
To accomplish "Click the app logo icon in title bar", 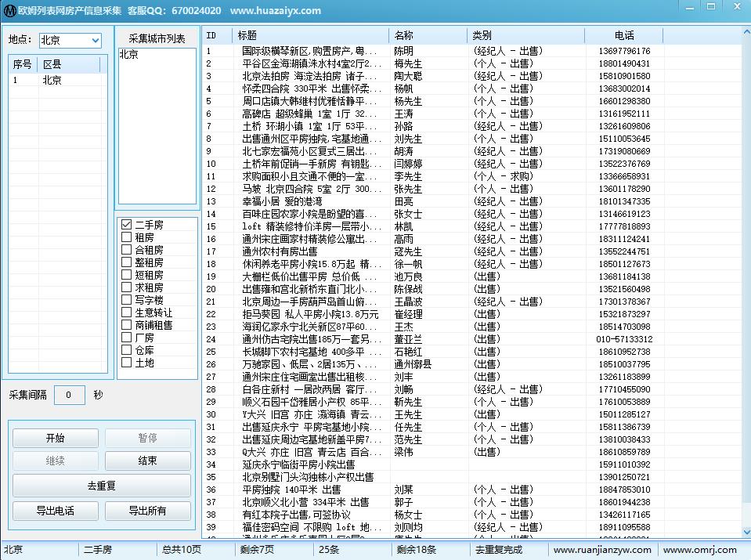I will click(9, 10).
